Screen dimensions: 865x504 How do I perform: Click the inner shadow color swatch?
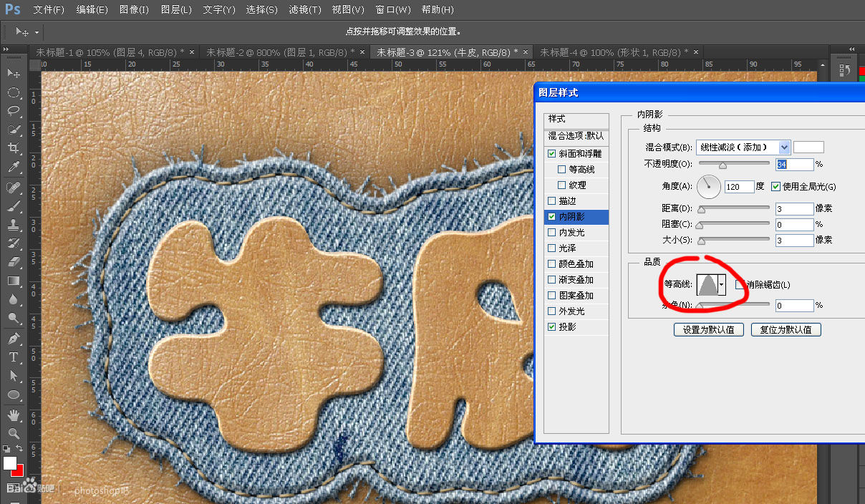(808, 147)
